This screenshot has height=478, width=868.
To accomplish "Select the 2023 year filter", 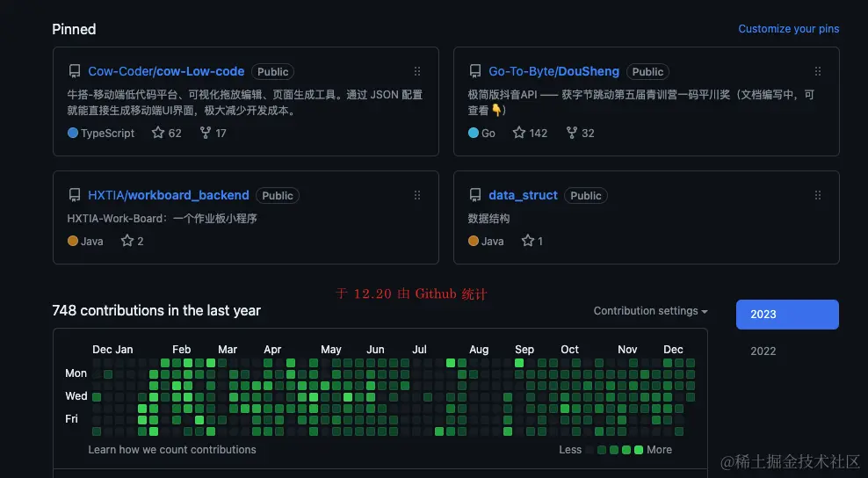I will coord(787,314).
